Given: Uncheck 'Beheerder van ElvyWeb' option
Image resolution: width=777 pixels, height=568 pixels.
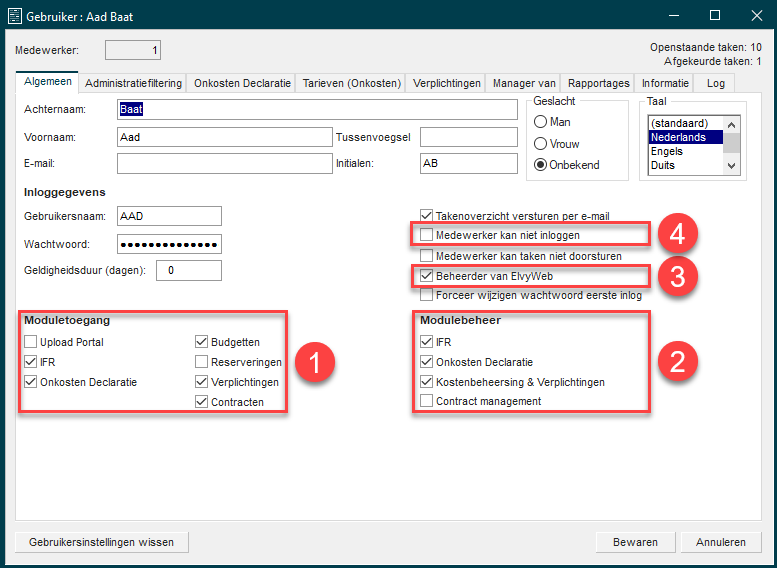Looking at the screenshot, I should (428, 275).
